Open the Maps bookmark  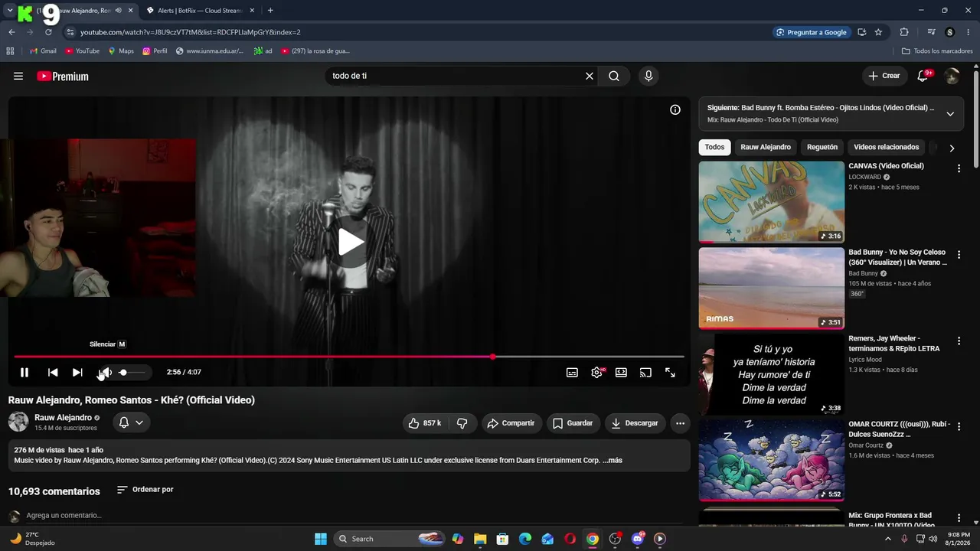click(x=121, y=51)
